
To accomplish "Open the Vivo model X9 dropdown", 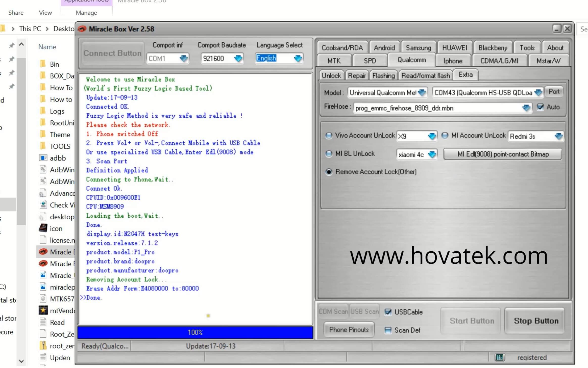I will (432, 136).
